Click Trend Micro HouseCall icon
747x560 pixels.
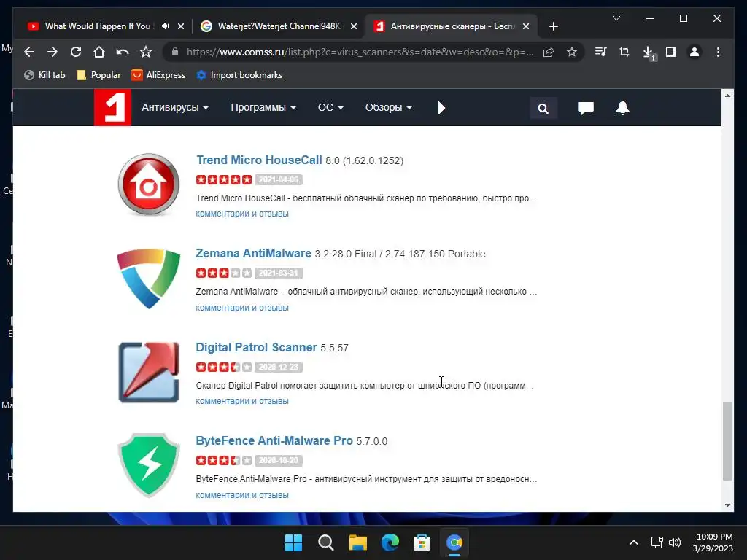149,184
